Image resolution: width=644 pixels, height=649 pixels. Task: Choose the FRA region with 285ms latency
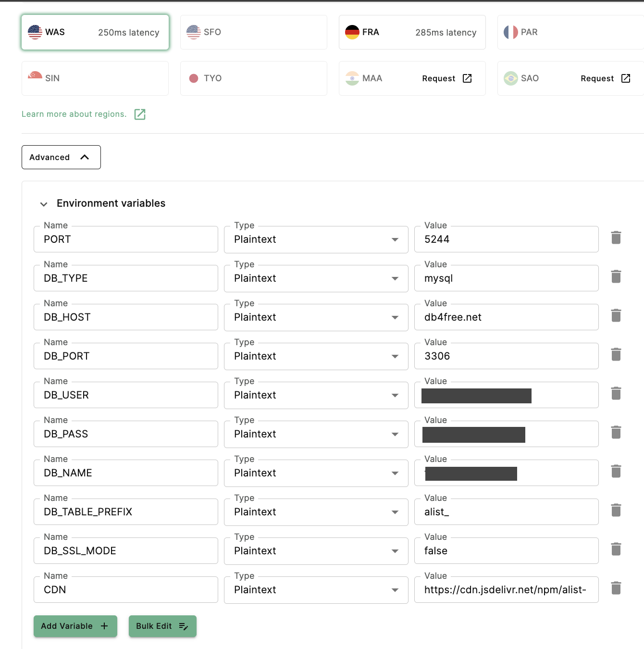[x=412, y=32]
